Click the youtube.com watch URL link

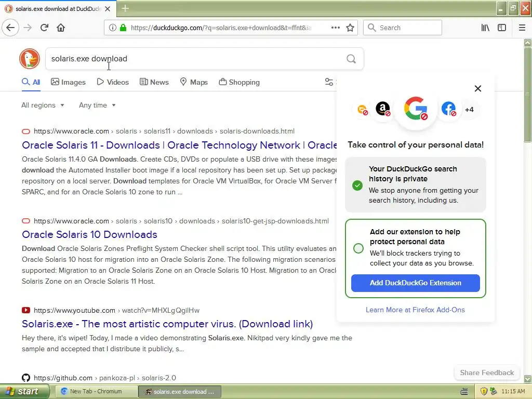pyautogui.click(x=117, y=310)
